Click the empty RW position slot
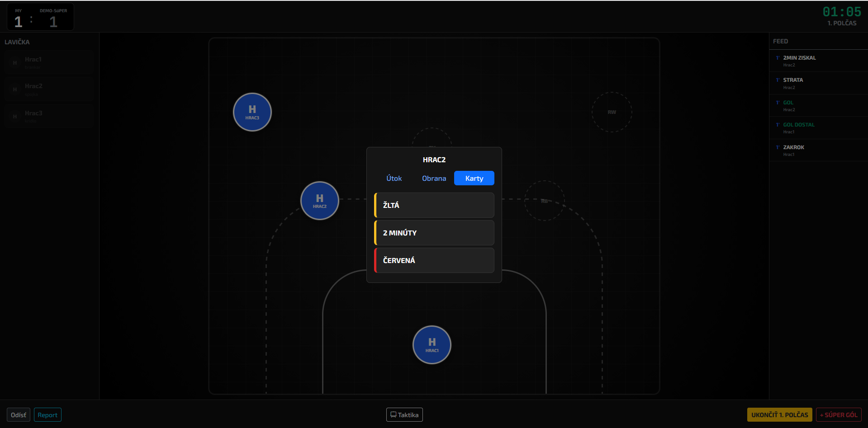Viewport: 868px width, 428px height. pyautogui.click(x=612, y=112)
